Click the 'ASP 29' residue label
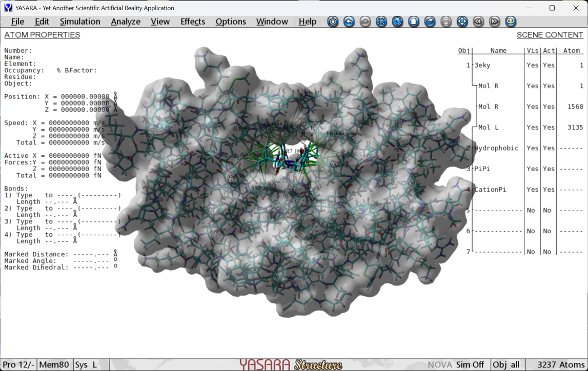Viewport: 588px width, 371px height. pyautogui.click(x=260, y=188)
